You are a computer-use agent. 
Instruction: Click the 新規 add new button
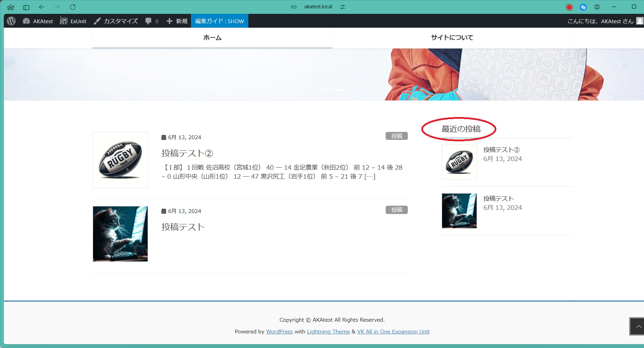coord(177,21)
